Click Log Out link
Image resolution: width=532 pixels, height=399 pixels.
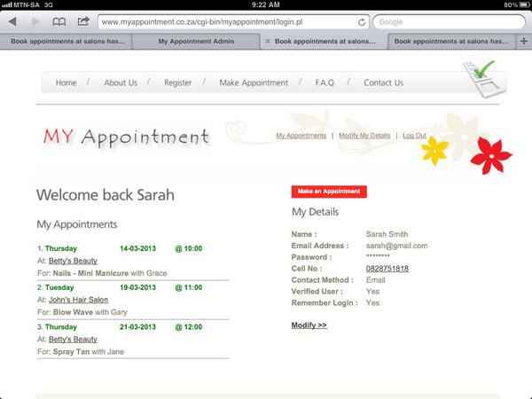click(x=414, y=136)
